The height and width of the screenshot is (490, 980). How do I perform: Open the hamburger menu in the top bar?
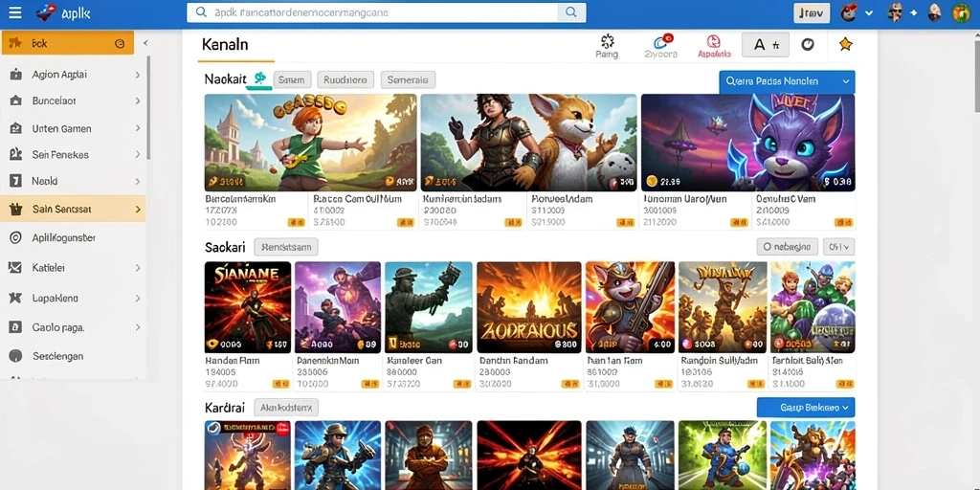15,12
